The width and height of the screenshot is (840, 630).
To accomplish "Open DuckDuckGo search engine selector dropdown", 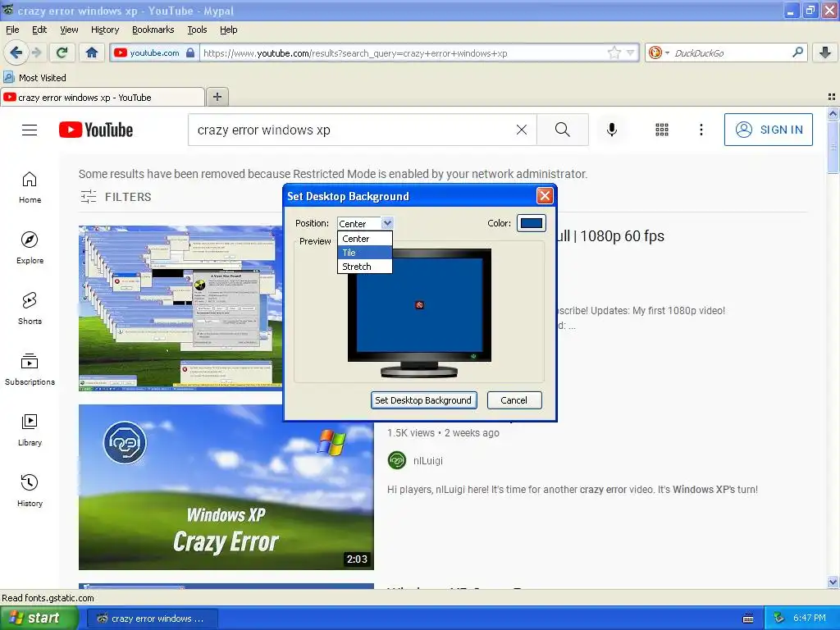I will pyautogui.click(x=658, y=52).
